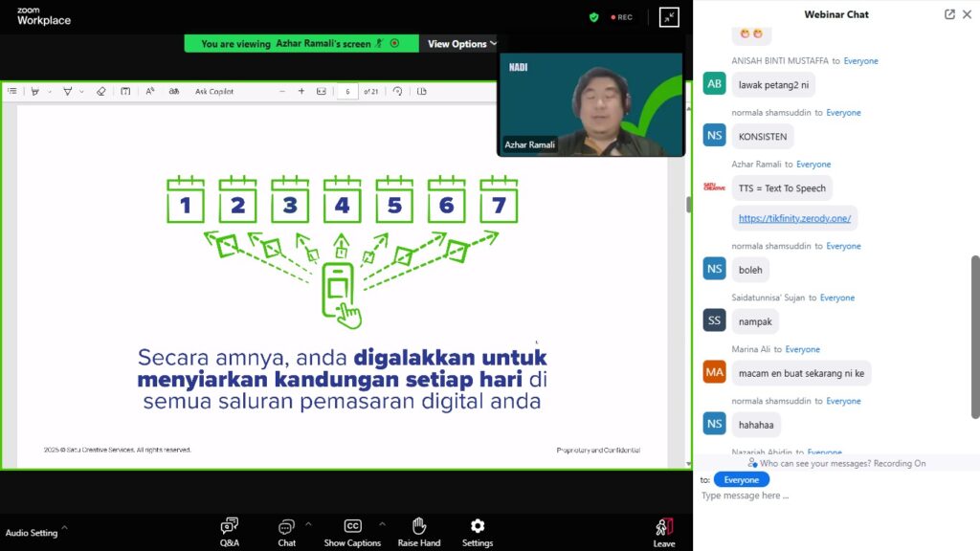The image size is (980, 551).
Task: Pop out the Webinar Chat panel
Action: click(949, 14)
